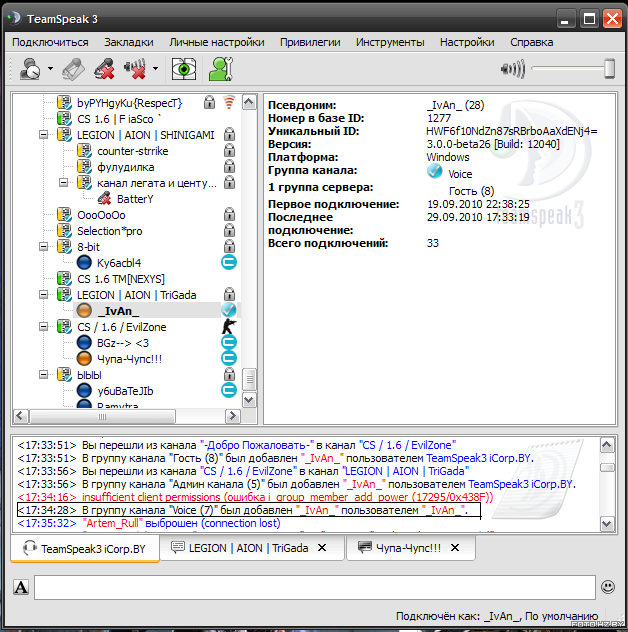This screenshot has height=632, width=628.
Task: Open the Инструменты menu
Action: pyautogui.click(x=390, y=42)
